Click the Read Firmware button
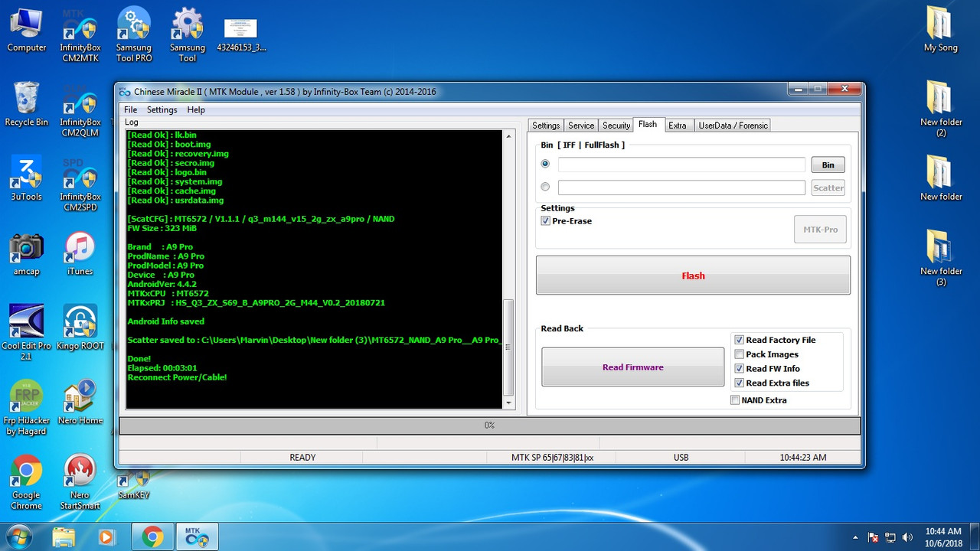The image size is (980, 551). (x=632, y=367)
